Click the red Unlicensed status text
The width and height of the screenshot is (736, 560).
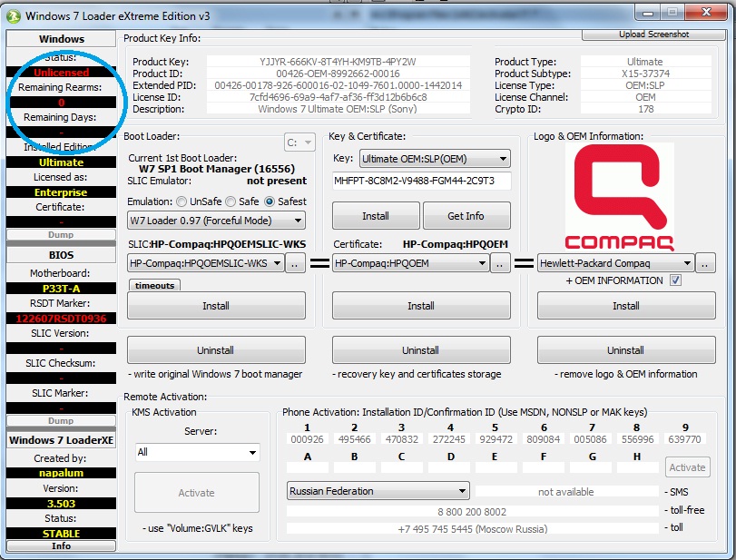pyautogui.click(x=61, y=73)
